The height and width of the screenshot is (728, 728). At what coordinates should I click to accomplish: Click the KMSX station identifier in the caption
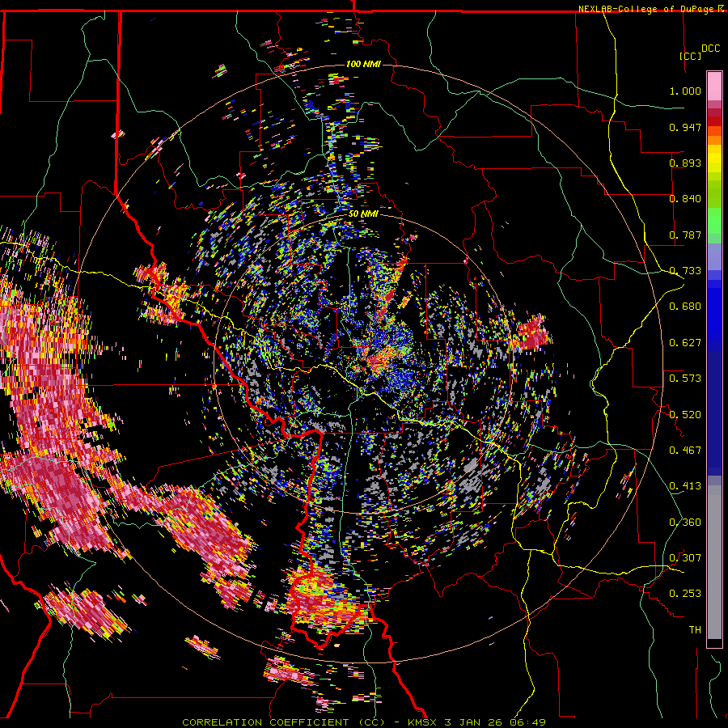tap(423, 722)
